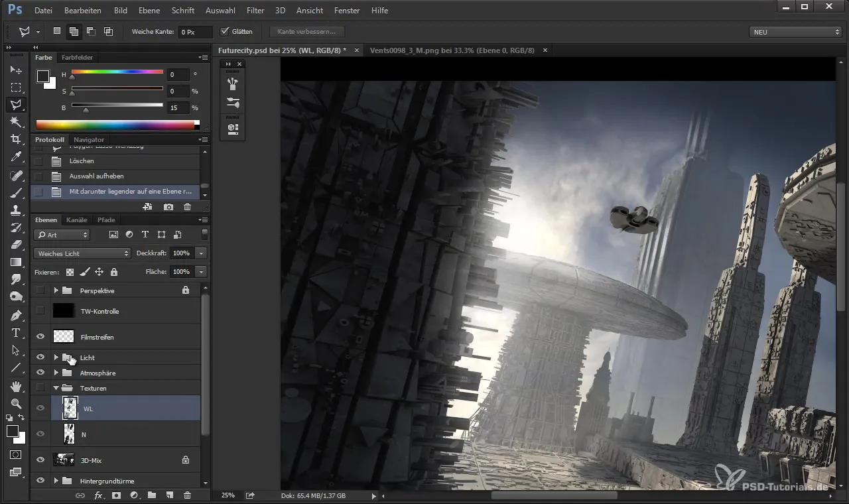The width and height of the screenshot is (849, 504).
Task: Select the History Brush tool
Action: click(x=16, y=227)
